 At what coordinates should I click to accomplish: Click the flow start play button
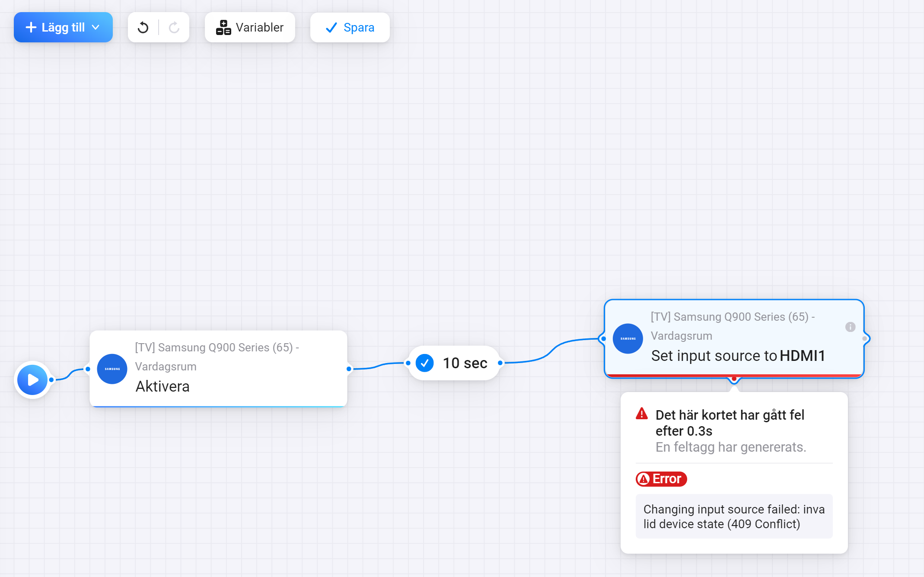32,380
